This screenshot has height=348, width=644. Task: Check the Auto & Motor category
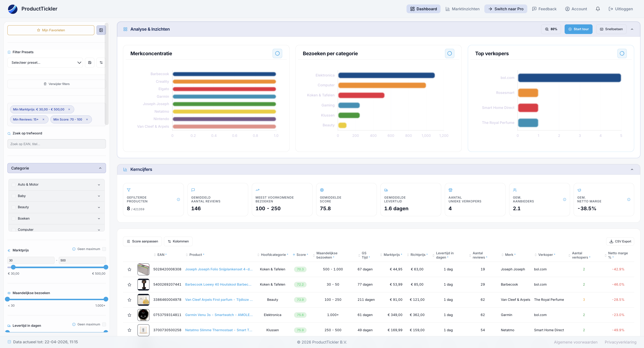tap(14, 185)
